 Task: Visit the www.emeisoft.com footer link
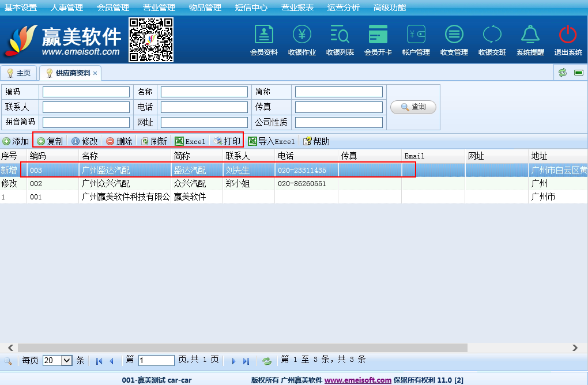(357, 380)
